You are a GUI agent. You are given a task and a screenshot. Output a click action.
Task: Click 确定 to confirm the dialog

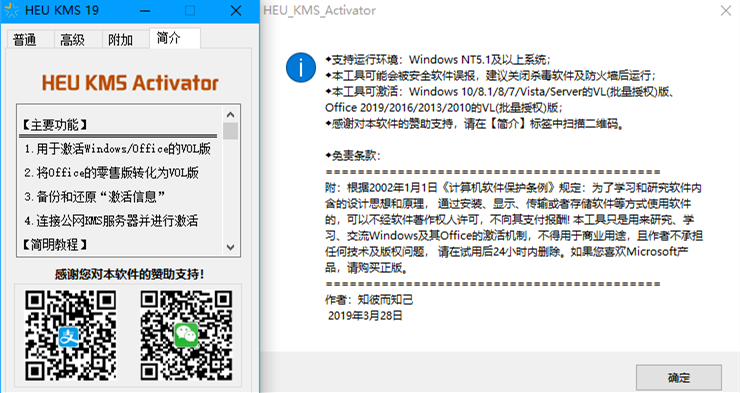click(x=679, y=377)
